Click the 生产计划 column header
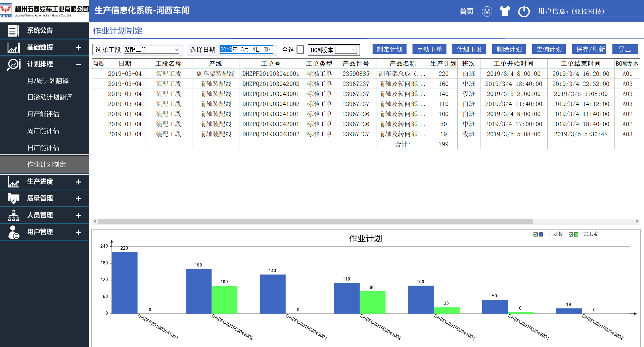Viewport: 644px width, 347px height. tap(443, 64)
